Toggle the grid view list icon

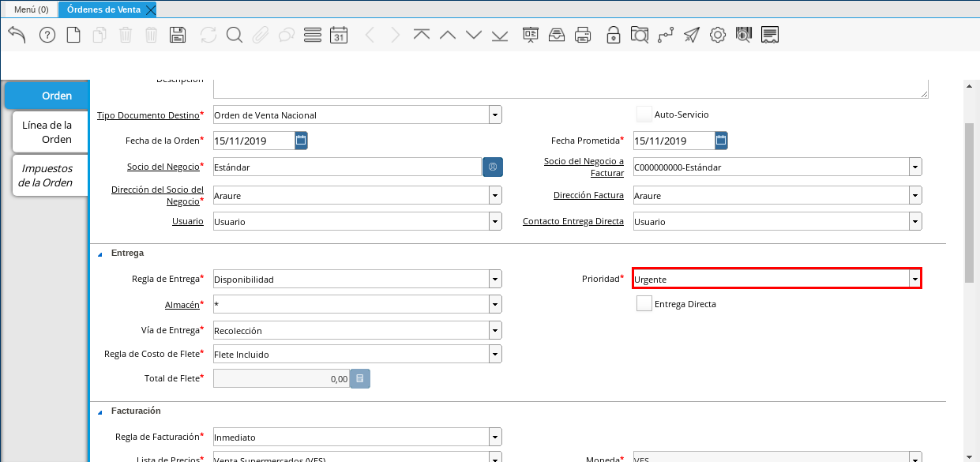(313, 35)
